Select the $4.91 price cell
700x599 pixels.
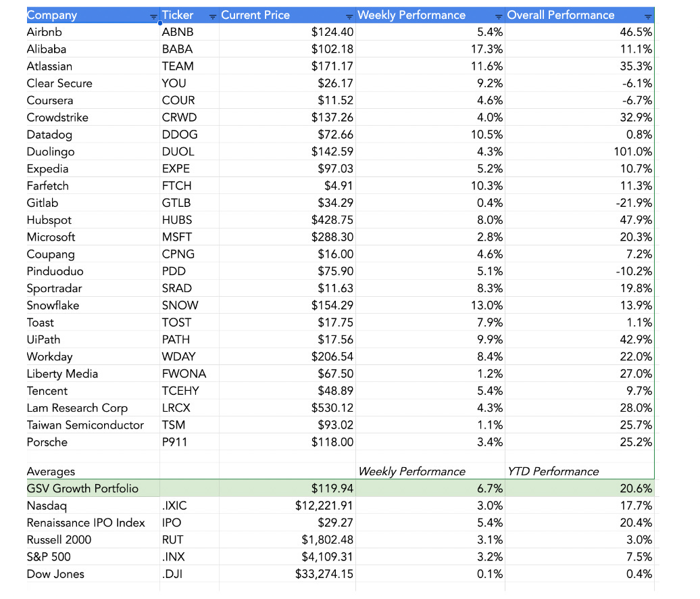(x=287, y=186)
